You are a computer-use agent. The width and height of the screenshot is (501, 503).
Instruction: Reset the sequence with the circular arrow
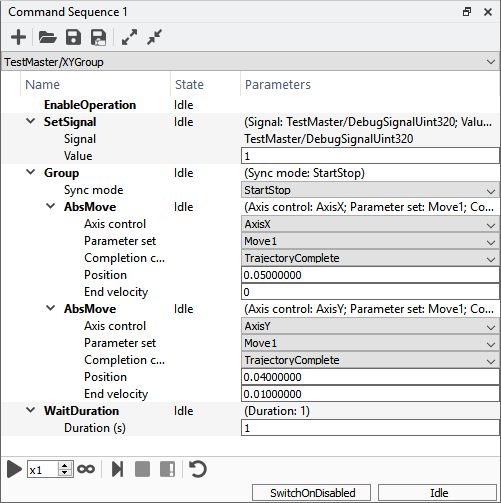198,469
